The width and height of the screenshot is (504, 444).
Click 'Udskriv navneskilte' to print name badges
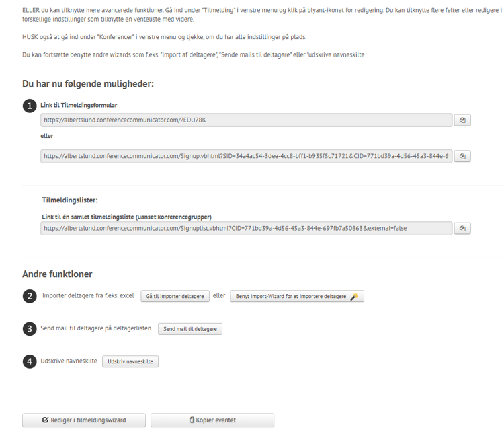[x=130, y=361]
